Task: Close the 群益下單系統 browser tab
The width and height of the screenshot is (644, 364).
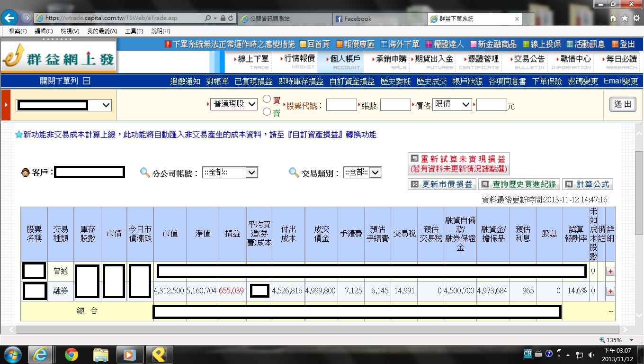Action: [x=517, y=19]
